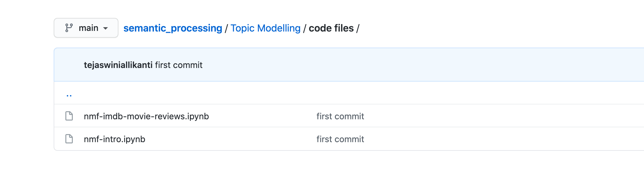Go to semantic_processing repository root
Image resolution: width=644 pixels, height=178 pixels.
coord(173,28)
